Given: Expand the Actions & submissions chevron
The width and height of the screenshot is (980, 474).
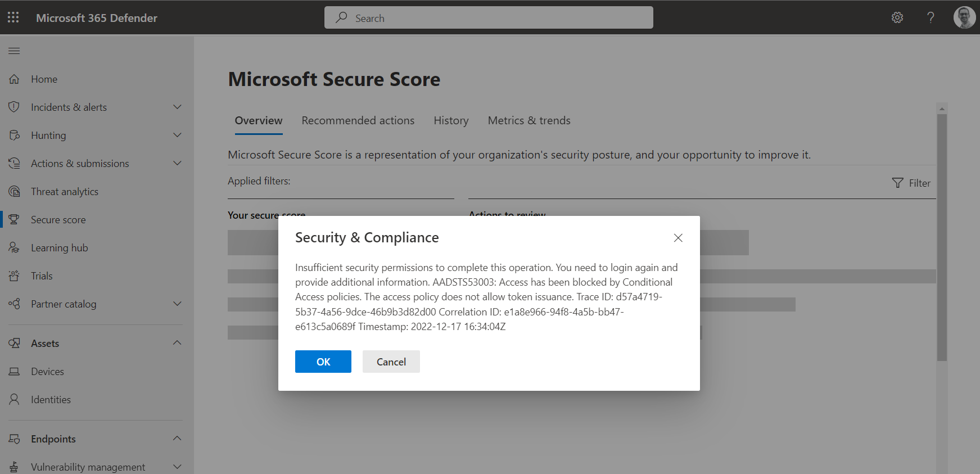Looking at the screenshot, I should pyautogui.click(x=177, y=163).
